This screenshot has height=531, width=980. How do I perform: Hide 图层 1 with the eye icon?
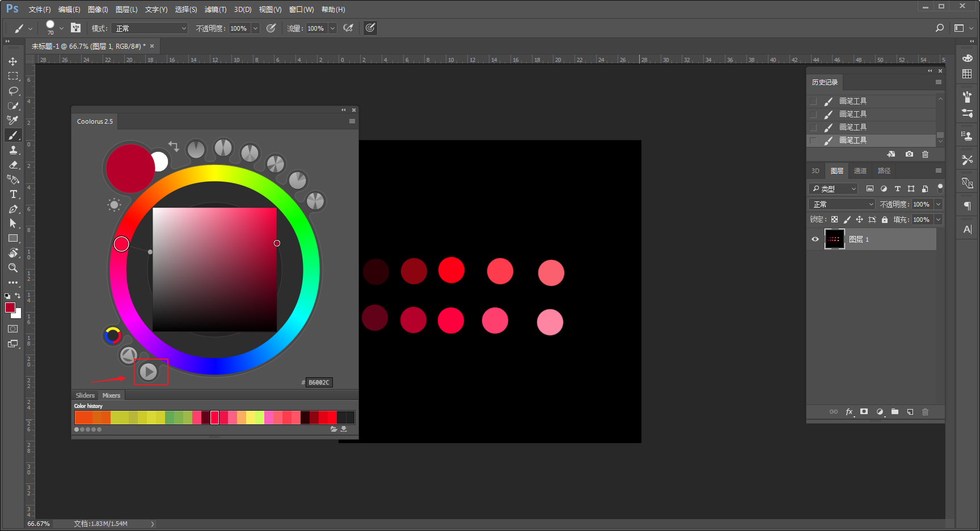pyautogui.click(x=815, y=239)
